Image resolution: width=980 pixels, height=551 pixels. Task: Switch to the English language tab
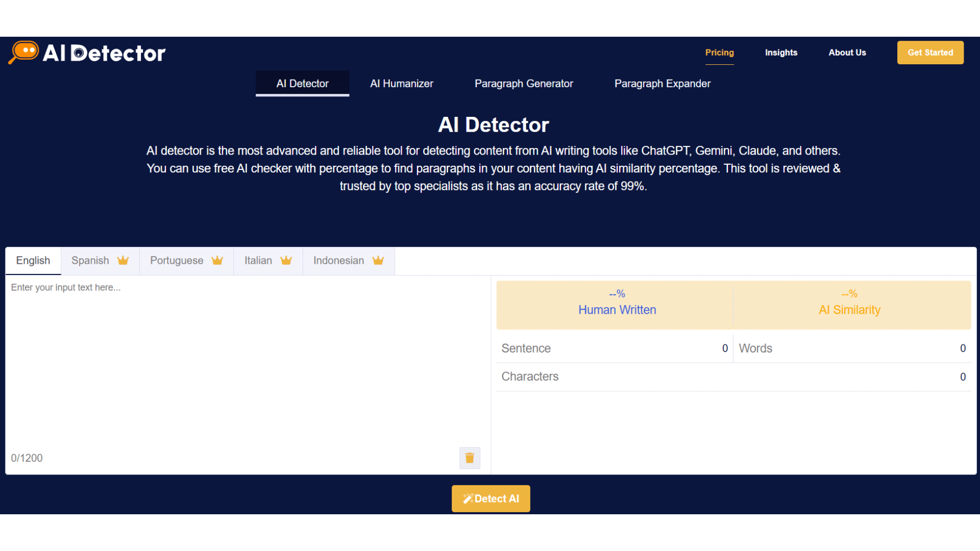(x=32, y=260)
